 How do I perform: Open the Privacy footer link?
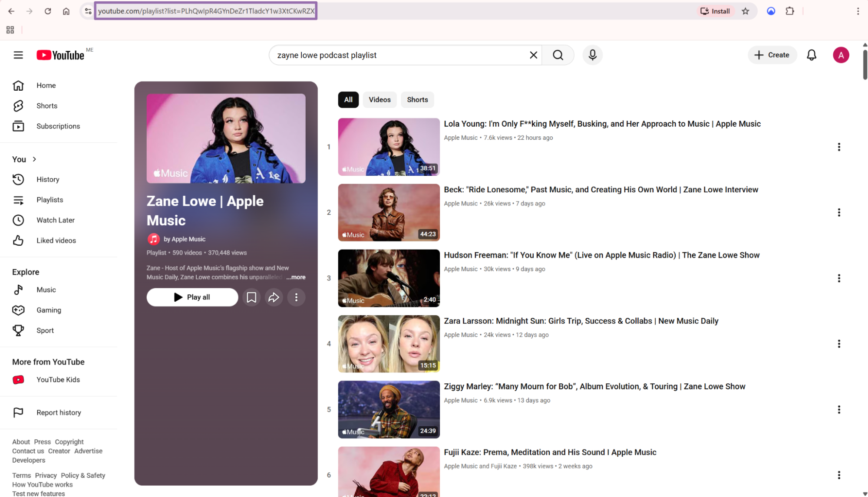coord(46,476)
